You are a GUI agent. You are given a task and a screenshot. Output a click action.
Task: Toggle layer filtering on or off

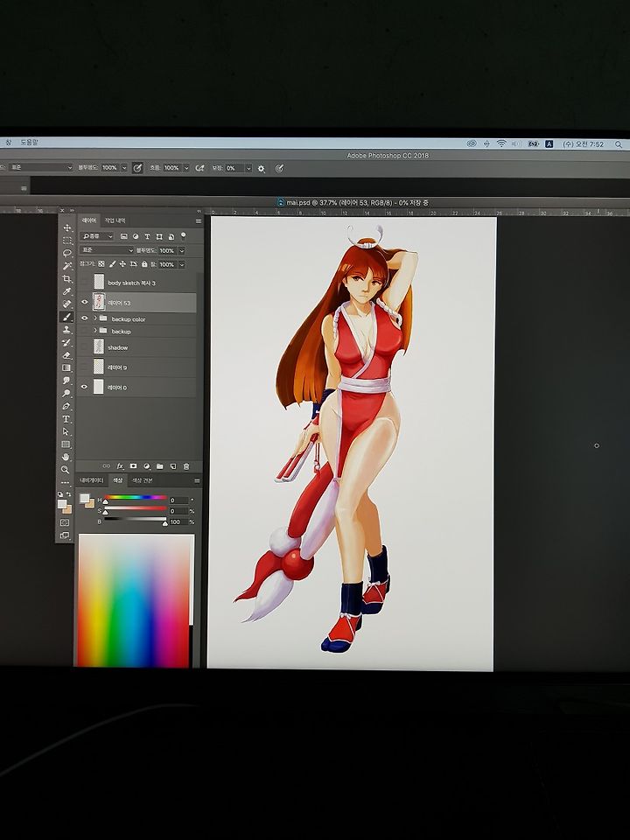[x=183, y=235]
